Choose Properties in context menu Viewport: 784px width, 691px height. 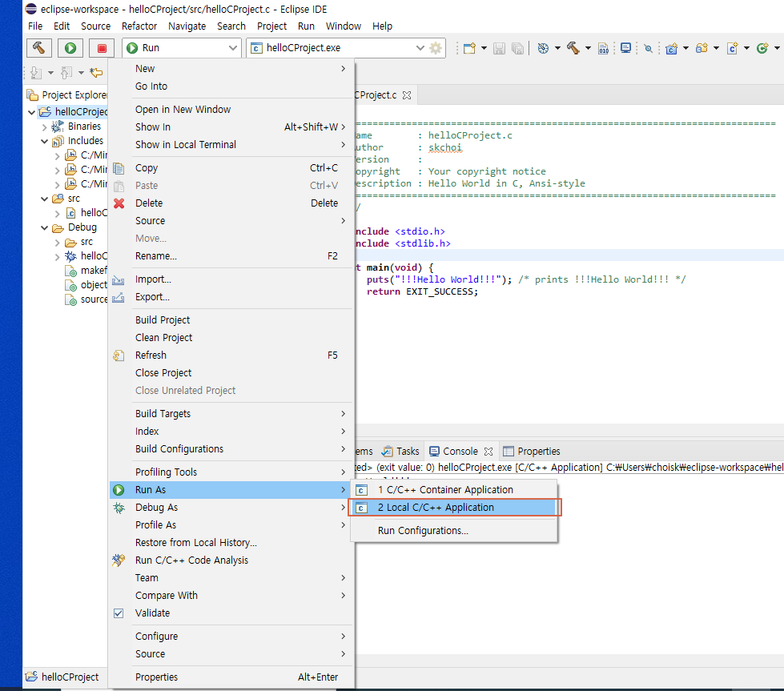click(231, 677)
